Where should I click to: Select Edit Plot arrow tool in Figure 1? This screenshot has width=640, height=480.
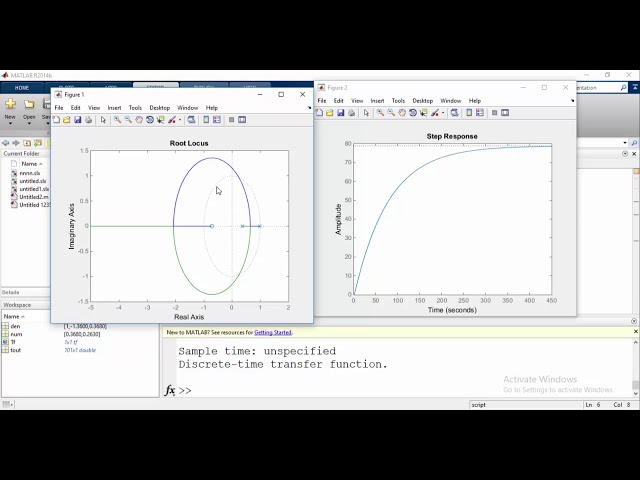pyautogui.click(x=103, y=120)
